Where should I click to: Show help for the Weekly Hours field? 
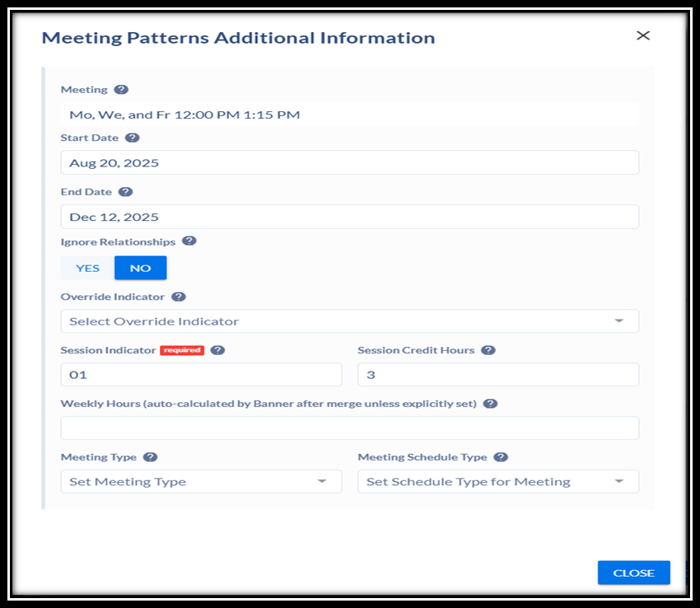click(490, 404)
